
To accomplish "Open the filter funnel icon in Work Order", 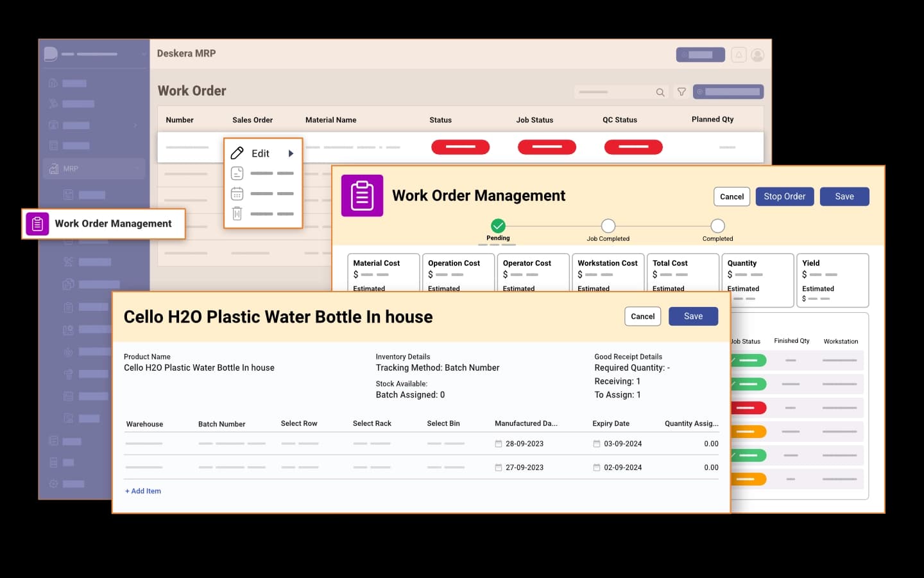I will tap(681, 92).
